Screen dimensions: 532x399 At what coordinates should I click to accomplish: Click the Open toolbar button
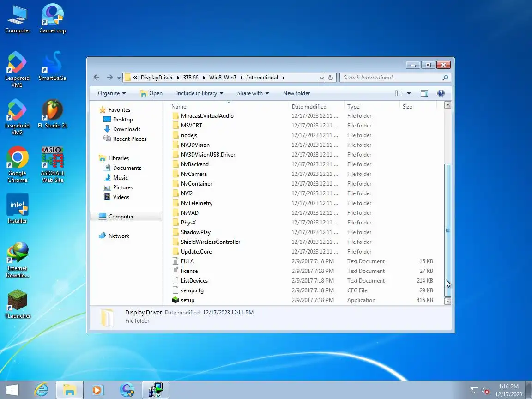[151, 93]
